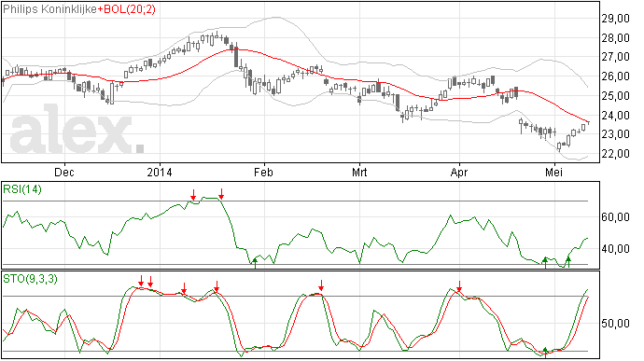
Task: Click the 23,00 price axis label
Action: (615, 134)
